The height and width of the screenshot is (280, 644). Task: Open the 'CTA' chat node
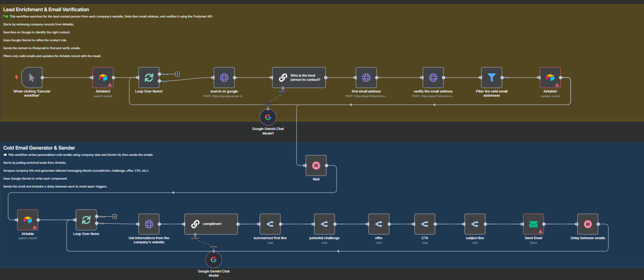(425, 224)
